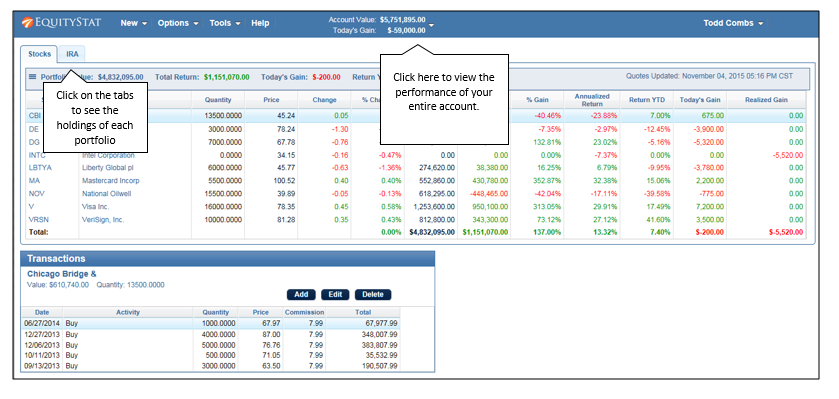839x399 pixels.
Task: Select the V ticker symbol
Action: (30, 206)
